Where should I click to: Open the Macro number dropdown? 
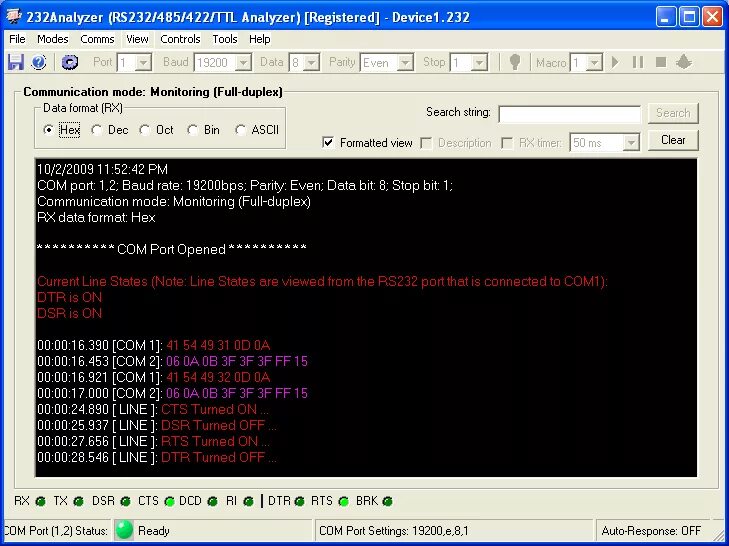tap(595, 62)
